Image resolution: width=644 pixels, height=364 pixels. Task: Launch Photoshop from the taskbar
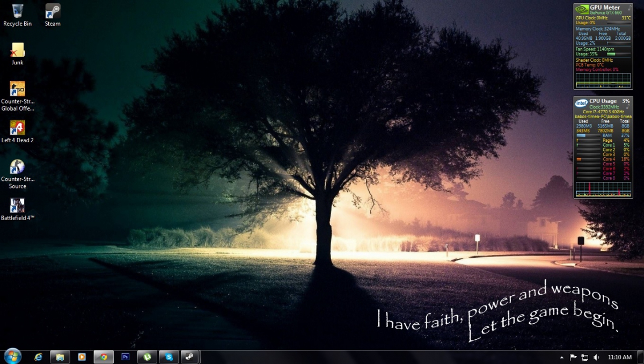(126, 356)
